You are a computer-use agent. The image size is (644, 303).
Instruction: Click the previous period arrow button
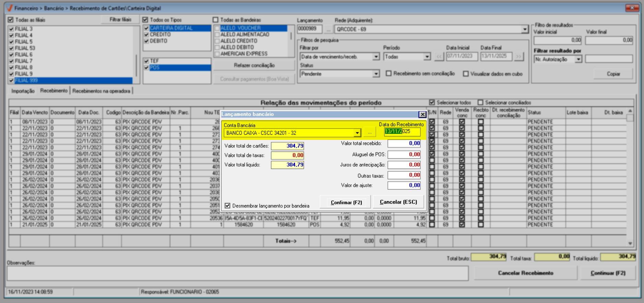(x=439, y=57)
